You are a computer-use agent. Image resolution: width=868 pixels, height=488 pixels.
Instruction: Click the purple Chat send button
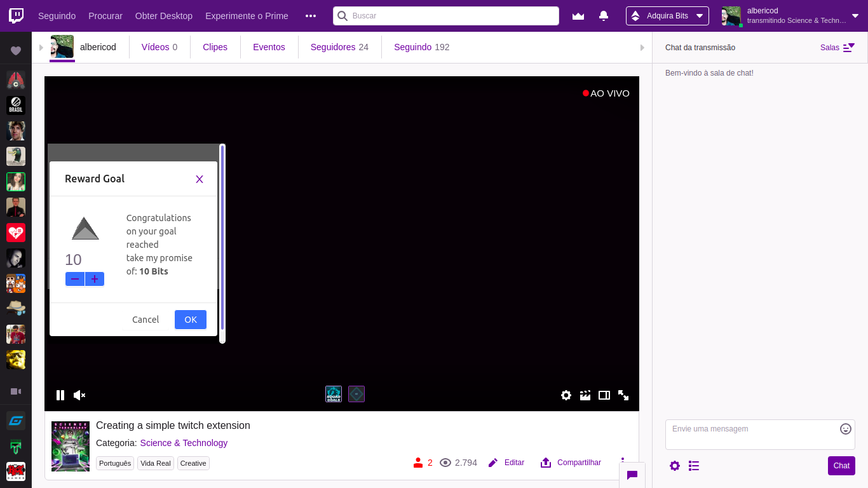[x=841, y=466]
